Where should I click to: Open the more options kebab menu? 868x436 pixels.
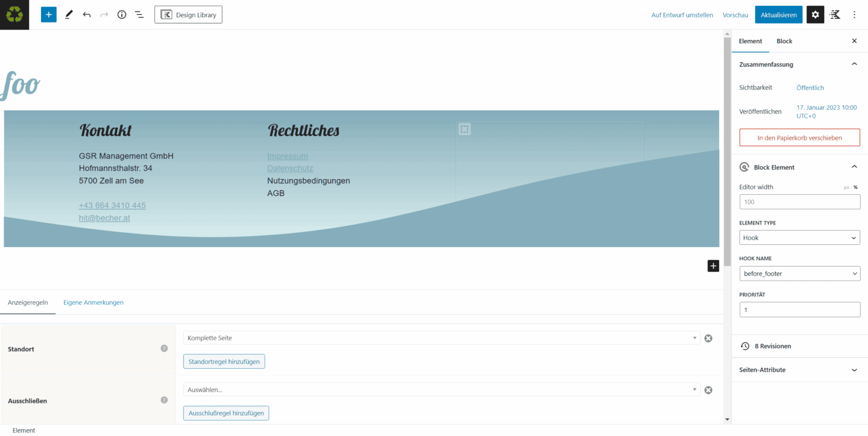click(x=854, y=14)
